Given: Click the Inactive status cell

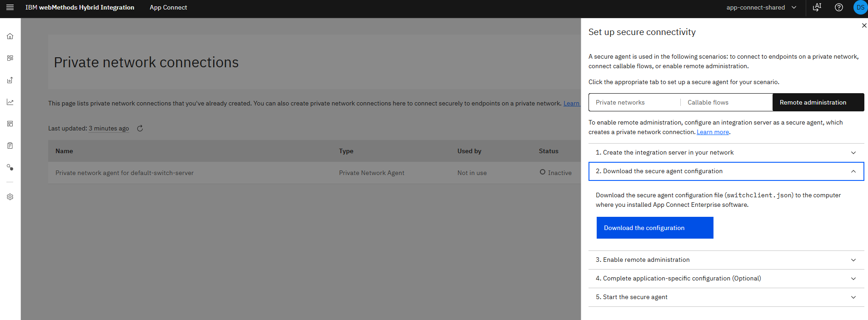Looking at the screenshot, I should tap(555, 173).
